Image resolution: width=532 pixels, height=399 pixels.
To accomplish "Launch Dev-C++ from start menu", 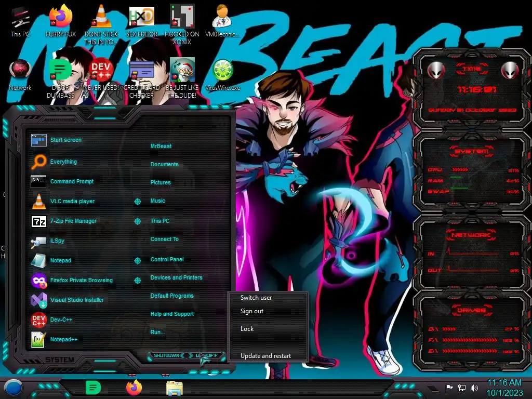I will 51,320.
